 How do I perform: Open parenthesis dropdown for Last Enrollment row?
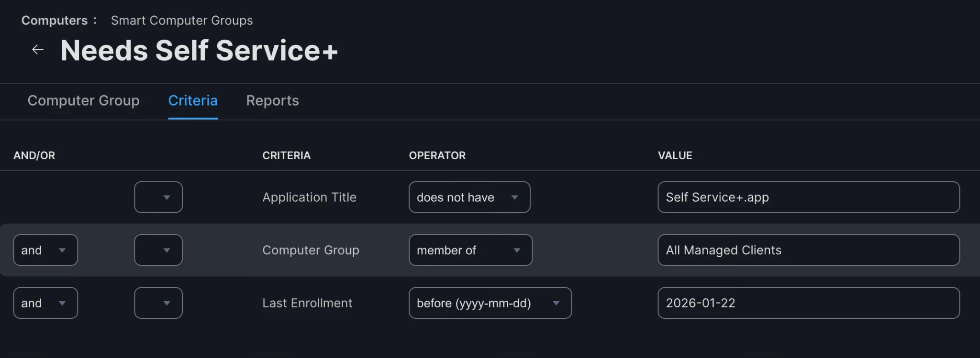(x=158, y=303)
